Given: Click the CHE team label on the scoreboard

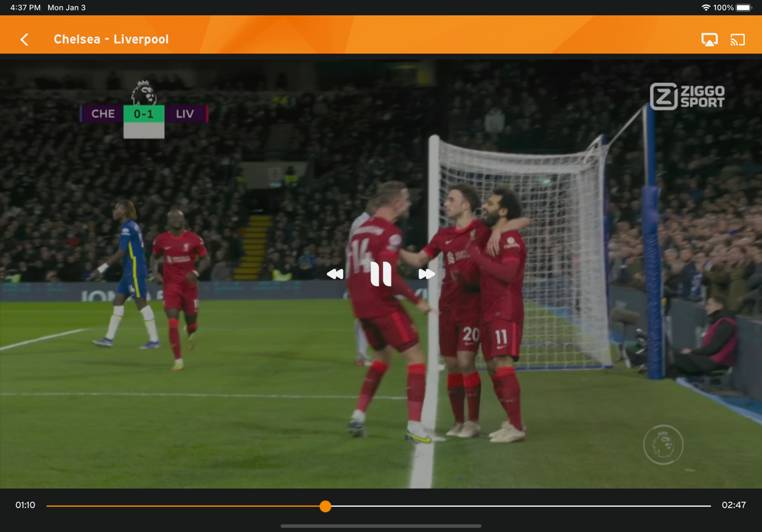Looking at the screenshot, I should point(103,114).
